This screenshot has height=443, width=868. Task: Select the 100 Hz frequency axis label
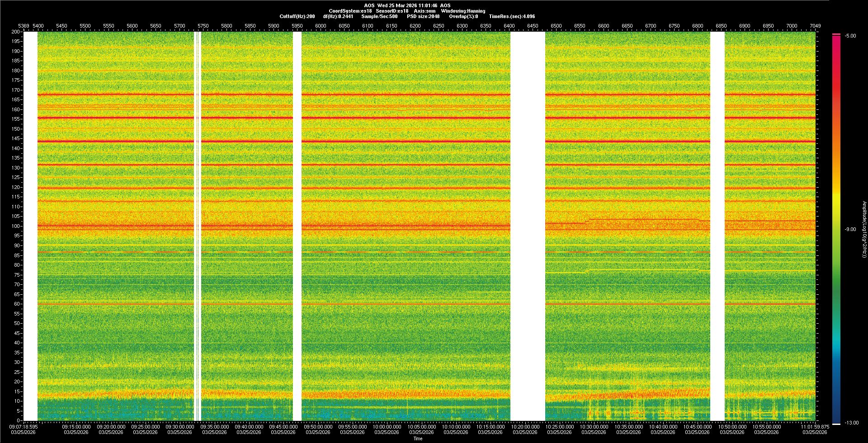pyautogui.click(x=15, y=226)
